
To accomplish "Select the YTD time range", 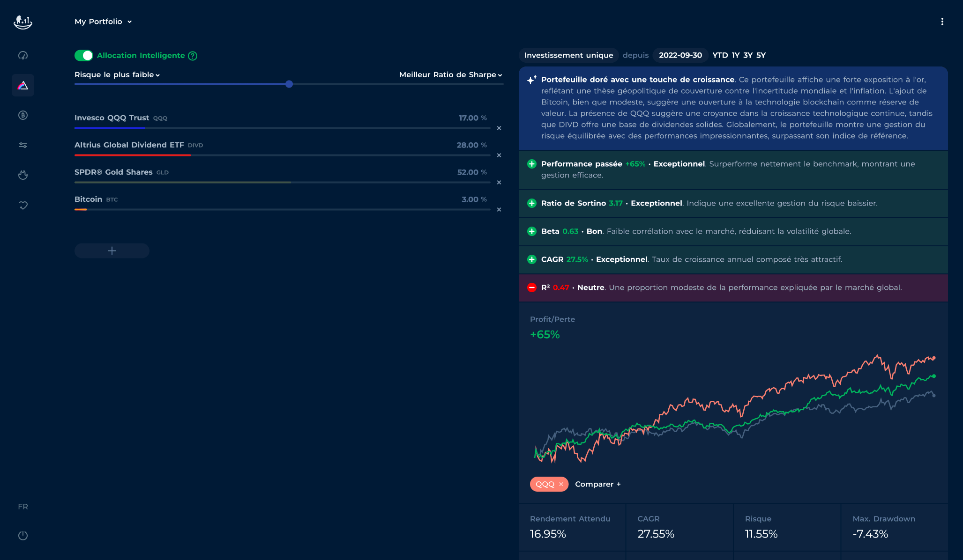I will pos(720,55).
